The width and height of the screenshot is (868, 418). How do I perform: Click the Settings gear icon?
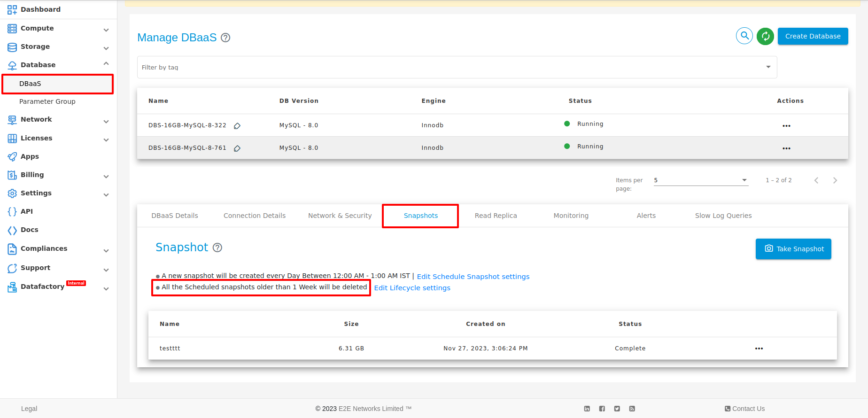pyautogui.click(x=12, y=193)
